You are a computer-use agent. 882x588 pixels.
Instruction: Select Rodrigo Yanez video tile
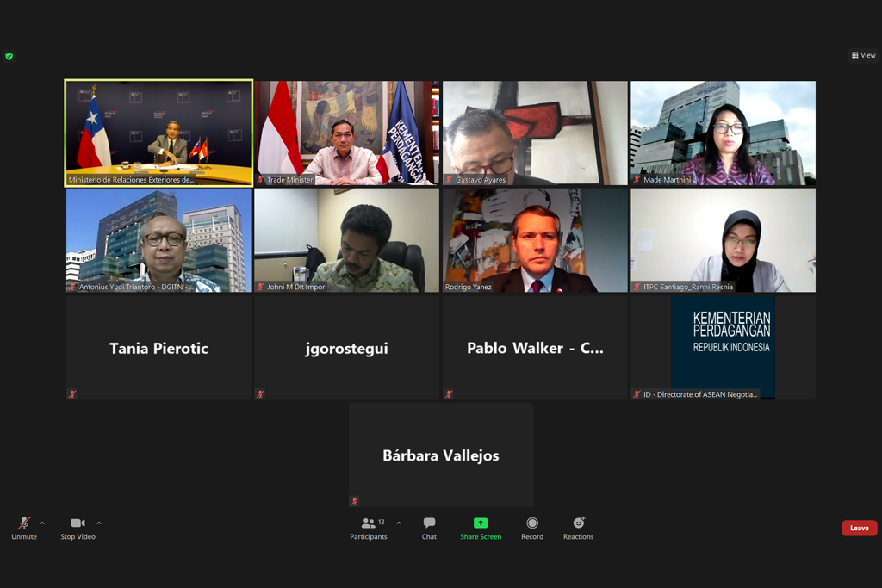[535, 240]
